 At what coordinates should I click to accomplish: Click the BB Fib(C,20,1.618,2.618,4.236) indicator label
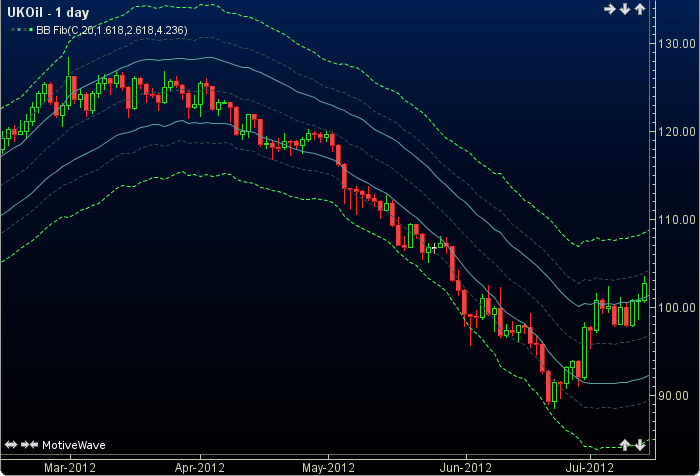pos(112,30)
